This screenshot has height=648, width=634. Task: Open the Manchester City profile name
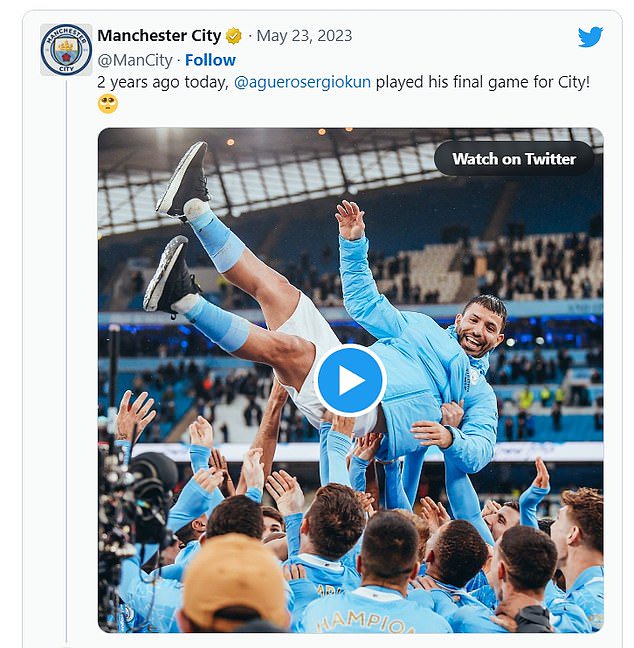point(159,36)
